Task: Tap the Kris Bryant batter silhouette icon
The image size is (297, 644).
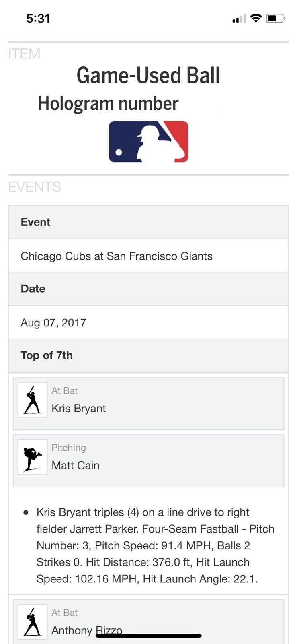Action: 33,400
